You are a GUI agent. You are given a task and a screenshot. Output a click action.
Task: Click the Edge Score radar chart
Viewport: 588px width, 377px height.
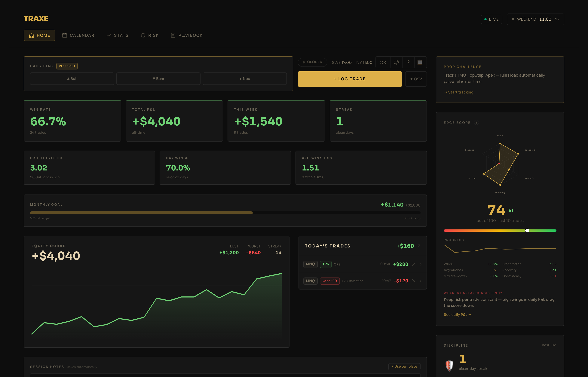500,164
